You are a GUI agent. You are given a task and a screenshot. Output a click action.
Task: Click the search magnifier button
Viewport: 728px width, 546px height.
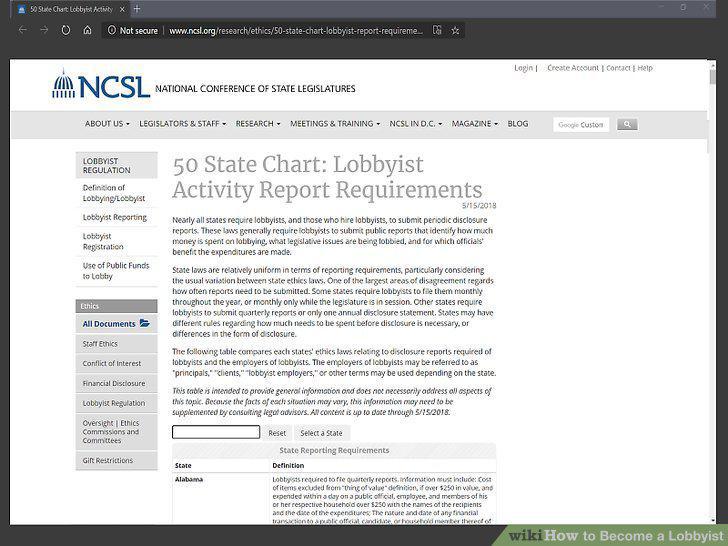[627, 124]
